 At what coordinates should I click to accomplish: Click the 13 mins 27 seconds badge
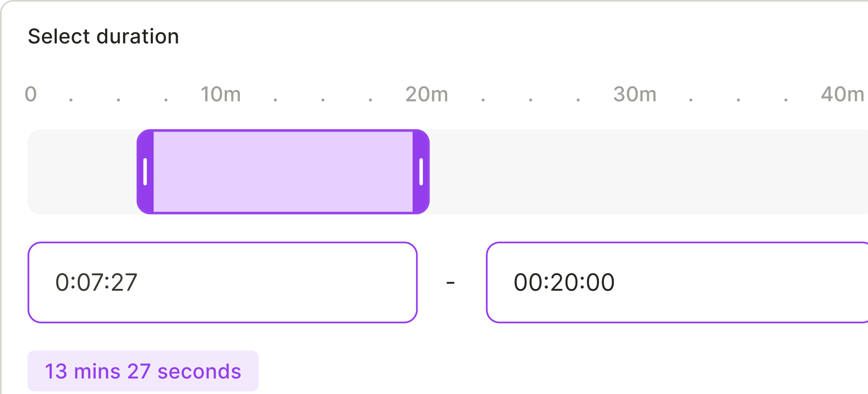click(x=143, y=371)
